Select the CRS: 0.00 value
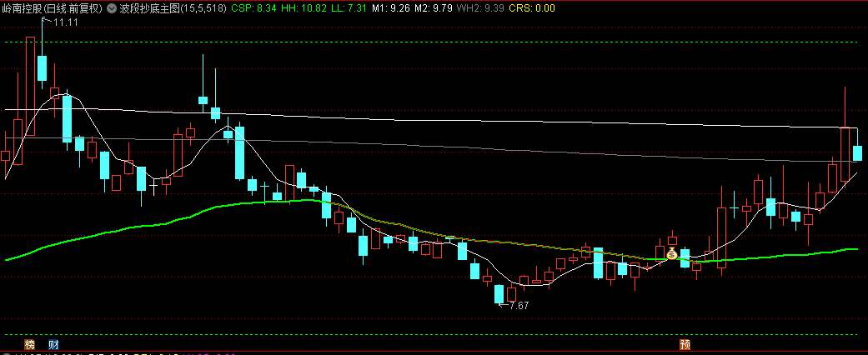 [x=531, y=8]
